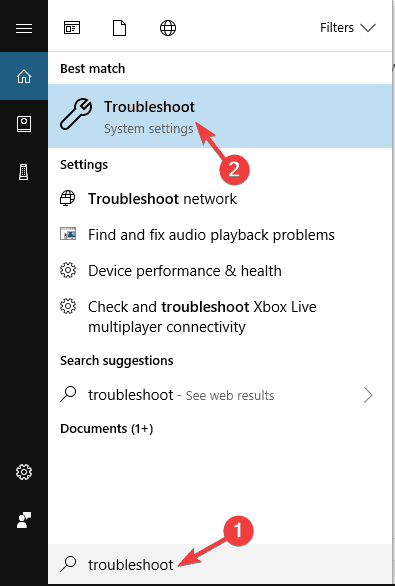Screen dimensions: 395x586
Task: Click the Search suggestions heading
Action: 117,360
